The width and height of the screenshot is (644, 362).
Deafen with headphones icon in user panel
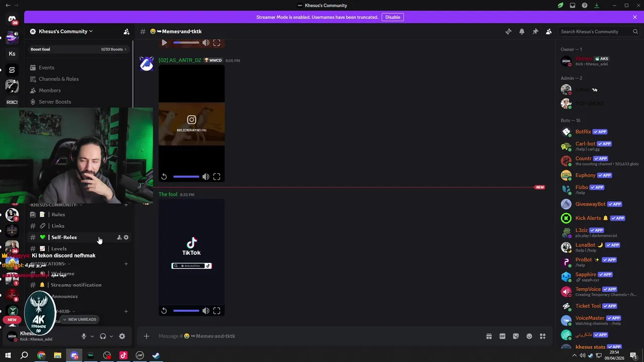(x=103, y=336)
